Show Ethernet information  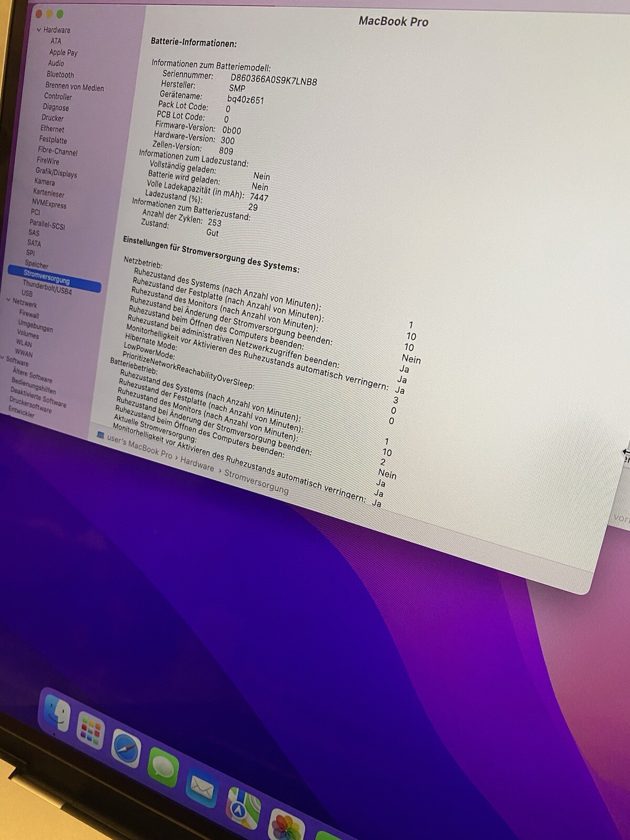52,129
